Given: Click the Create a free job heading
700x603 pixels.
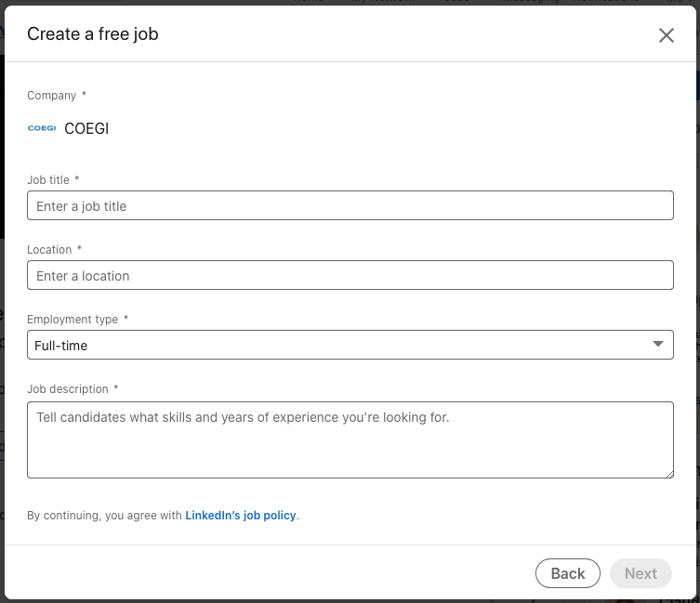Looking at the screenshot, I should tap(93, 34).
